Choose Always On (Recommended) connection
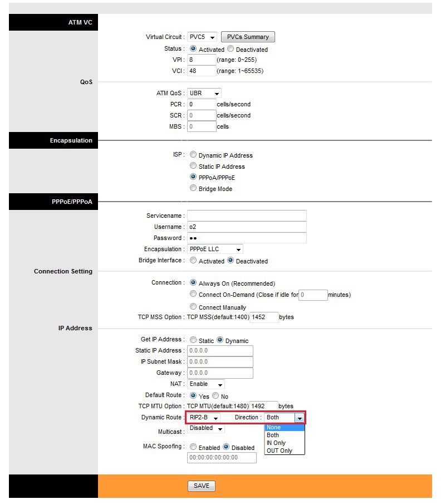This screenshot has width=441, height=504. (x=193, y=282)
